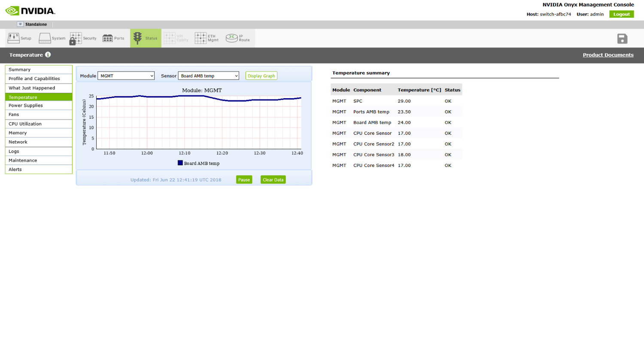Screen dimensions: 644x362
Task: Click the Board AMB temp legend swatch
Action: 180,163
